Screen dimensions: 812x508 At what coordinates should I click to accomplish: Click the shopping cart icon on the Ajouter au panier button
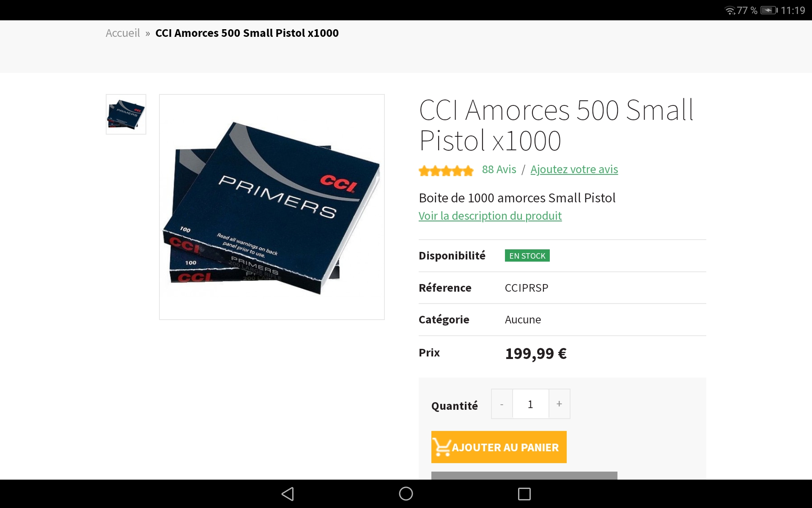pos(442,447)
